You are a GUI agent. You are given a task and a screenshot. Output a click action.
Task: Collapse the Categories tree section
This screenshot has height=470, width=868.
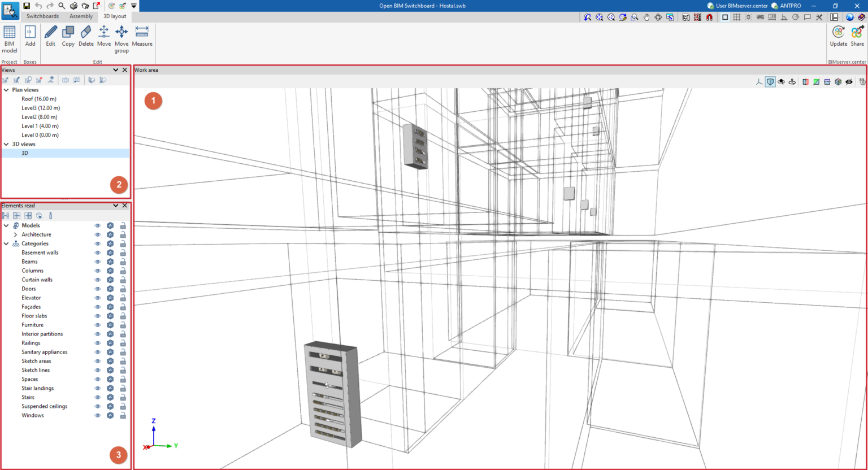(x=6, y=243)
